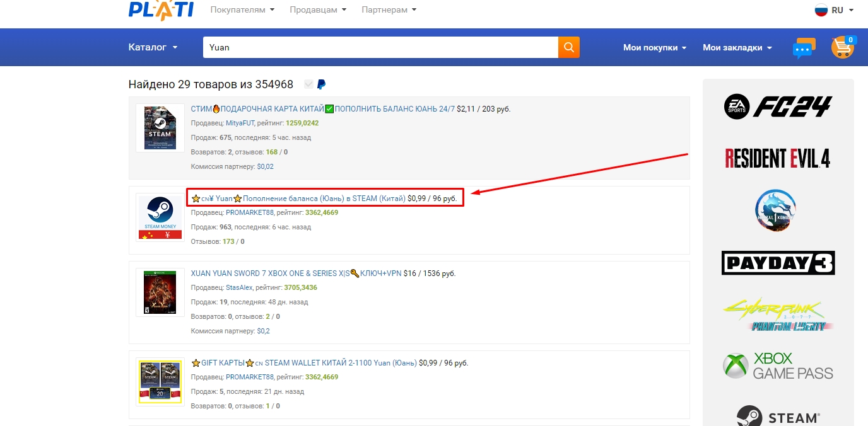Click Продаж: 675 sales line

(x=251, y=138)
